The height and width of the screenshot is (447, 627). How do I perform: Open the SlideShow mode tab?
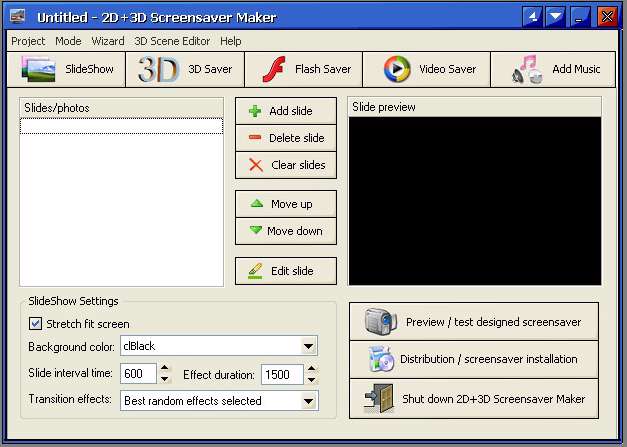(x=66, y=69)
